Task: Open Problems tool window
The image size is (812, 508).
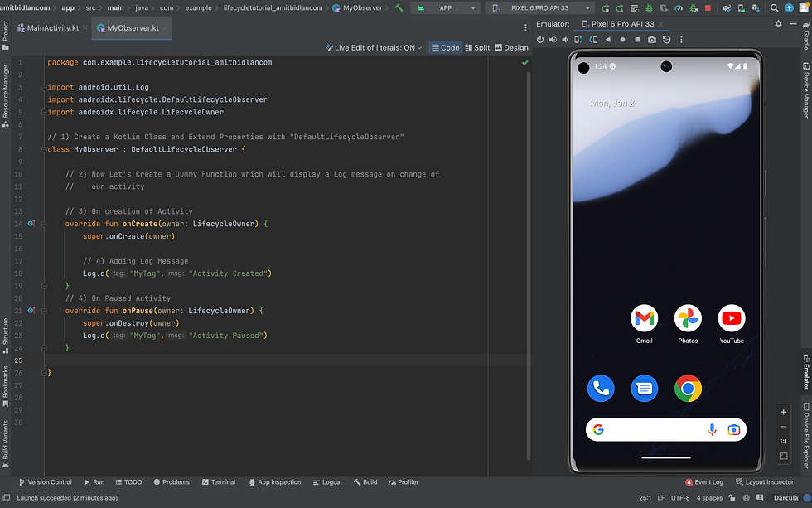Action: [172, 482]
